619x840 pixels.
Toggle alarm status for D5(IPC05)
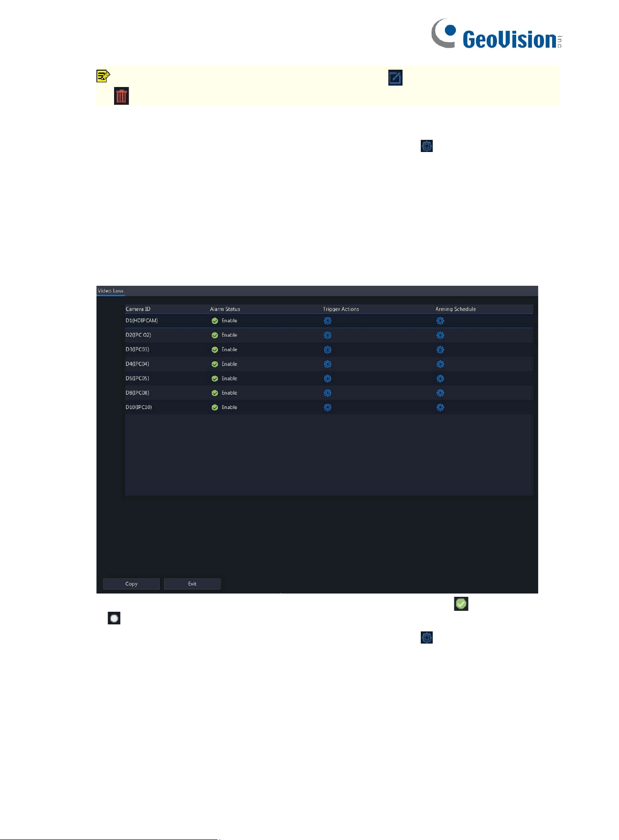pyautogui.click(x=215, y=379)
